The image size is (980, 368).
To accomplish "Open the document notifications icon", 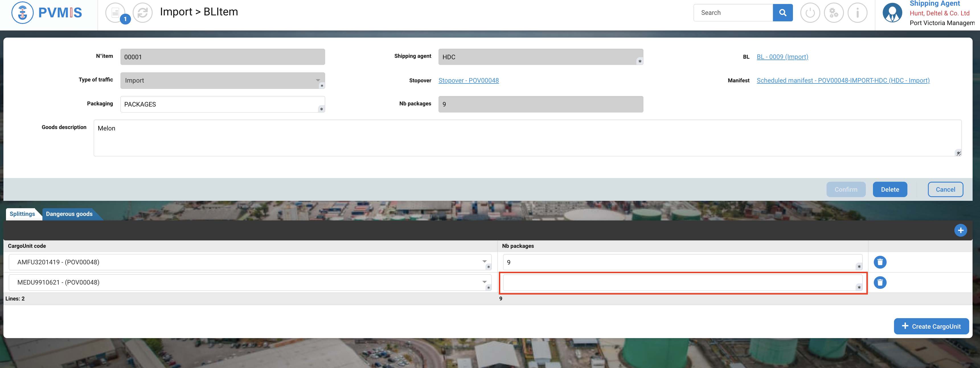I will pyautogui.click(x=115, y=13).
